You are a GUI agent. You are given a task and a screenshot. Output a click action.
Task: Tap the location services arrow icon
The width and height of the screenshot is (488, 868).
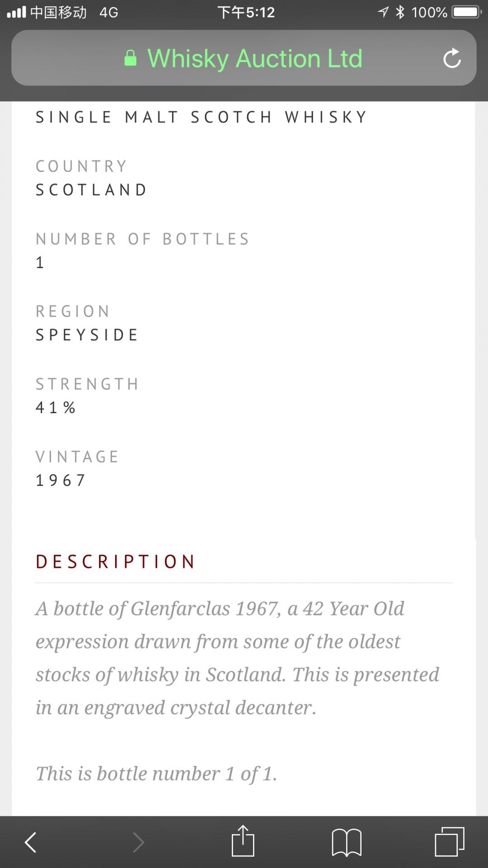point(383,12)
